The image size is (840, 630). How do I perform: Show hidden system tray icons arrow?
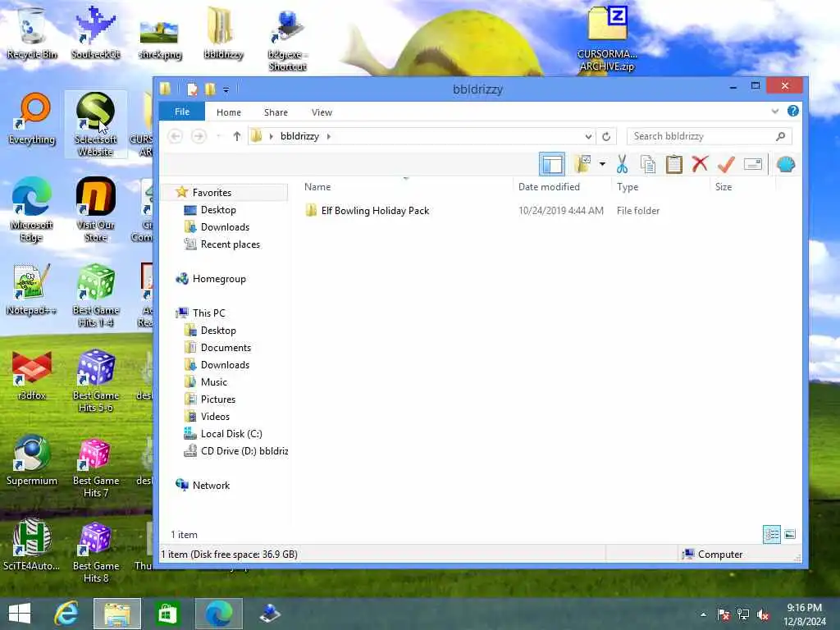[703, 614]
